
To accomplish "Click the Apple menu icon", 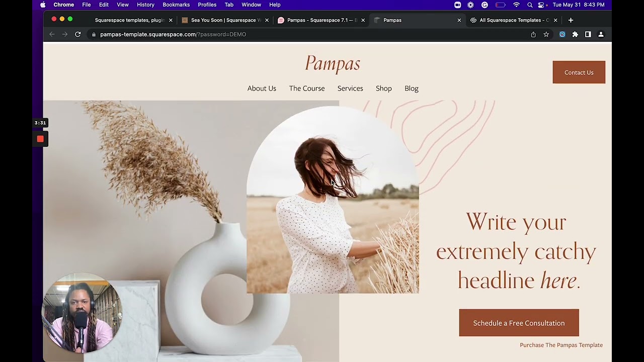I will tap(43, 5).
